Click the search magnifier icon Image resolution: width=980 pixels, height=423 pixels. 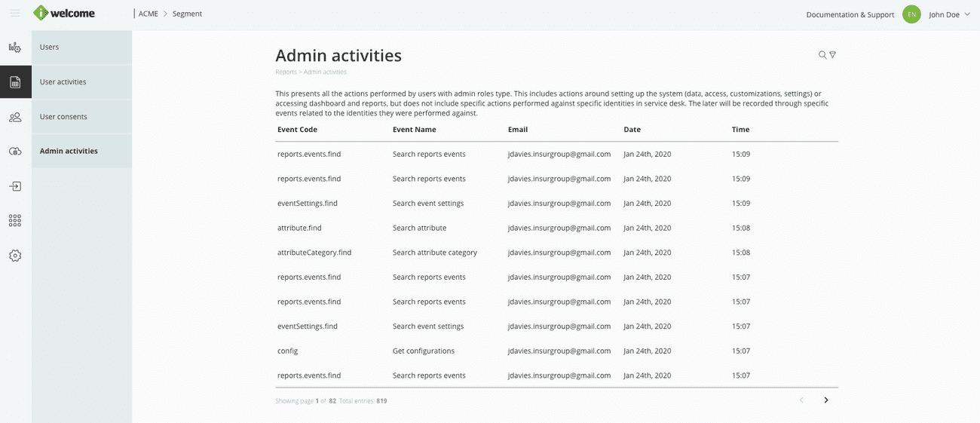pos(822,55)
